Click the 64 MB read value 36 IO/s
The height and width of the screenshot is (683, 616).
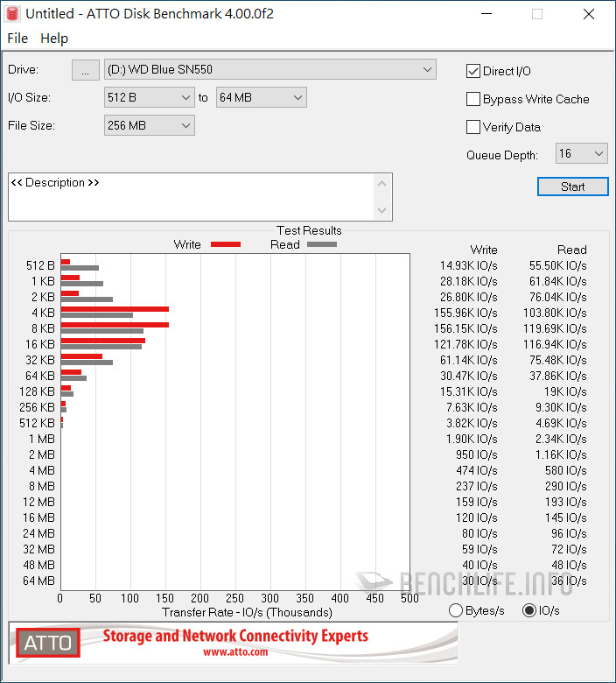pos(569,581)
